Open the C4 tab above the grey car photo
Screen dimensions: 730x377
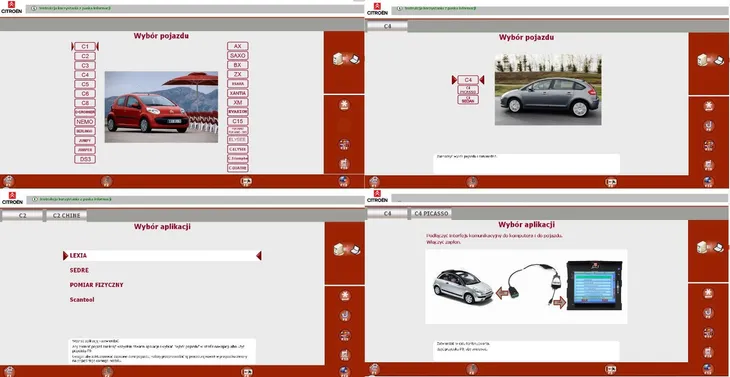[x=387, y=27]
